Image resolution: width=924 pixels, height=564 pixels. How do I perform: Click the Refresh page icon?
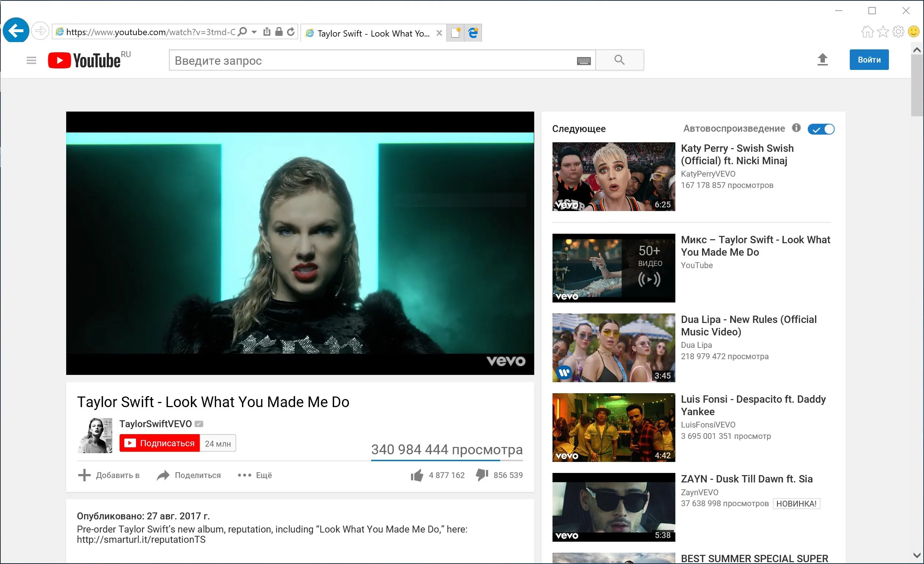click(x=291, y=31)
